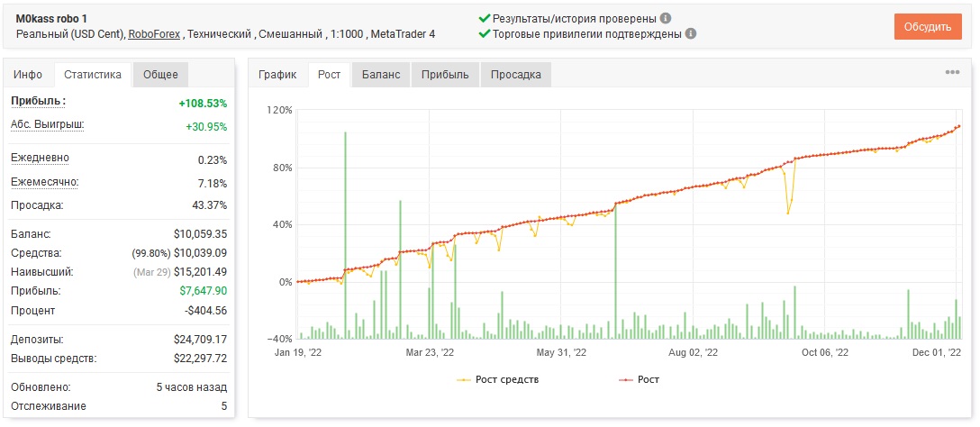Click the Абс. Выигрыш: label
Image resolution: width=980 pixels, height=427 pixels.
coord(48,124)
